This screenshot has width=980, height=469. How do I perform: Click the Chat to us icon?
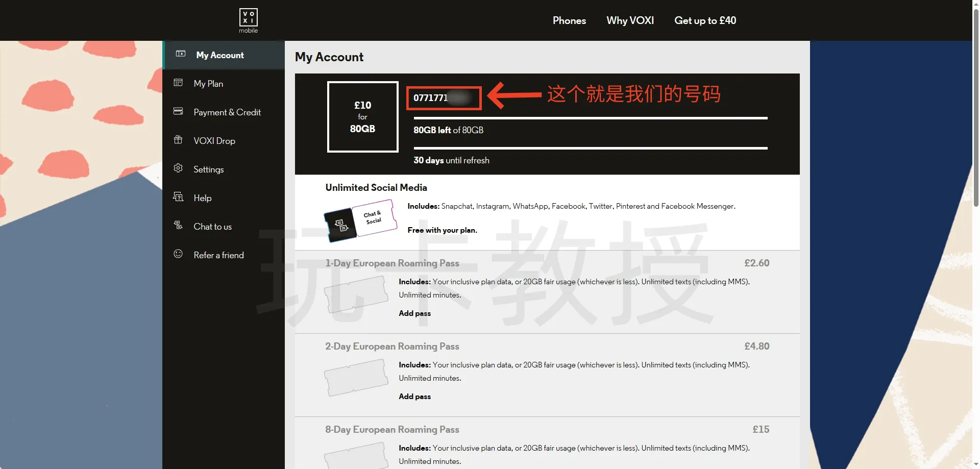pyautogui.click(x=178, y=225)
